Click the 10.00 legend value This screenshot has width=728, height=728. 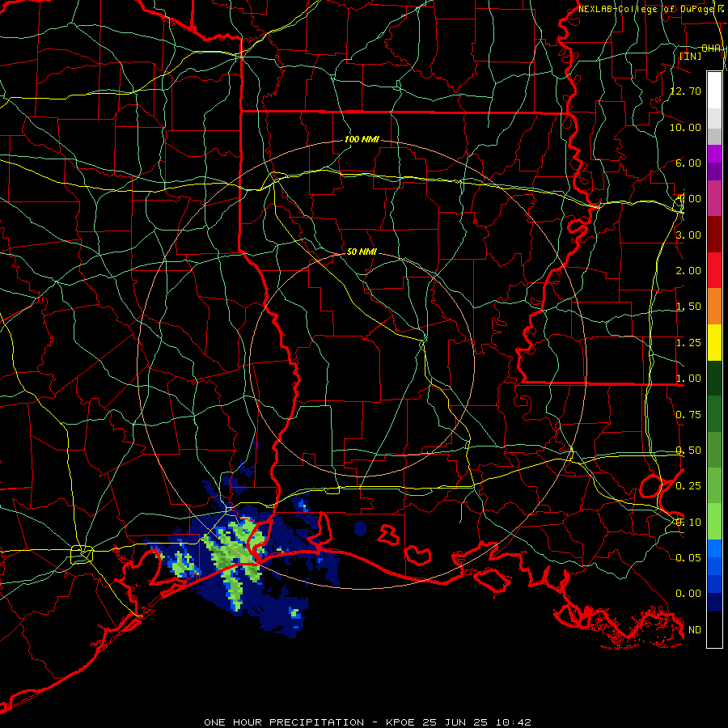[x=685, y=127]
